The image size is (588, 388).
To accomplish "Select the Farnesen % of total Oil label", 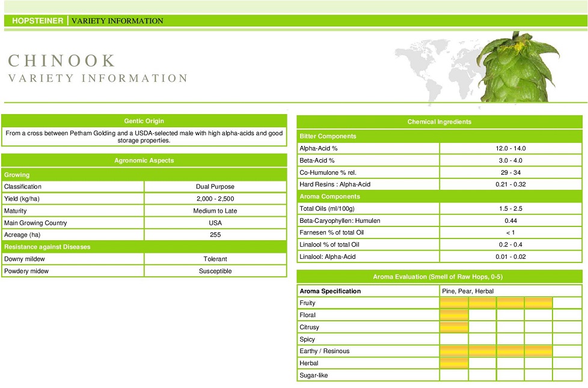I will [x=331, y=232].
